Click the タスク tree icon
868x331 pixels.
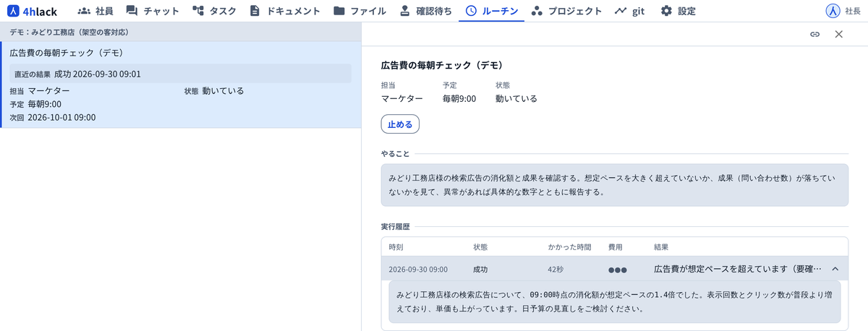(x=198, y=11)
